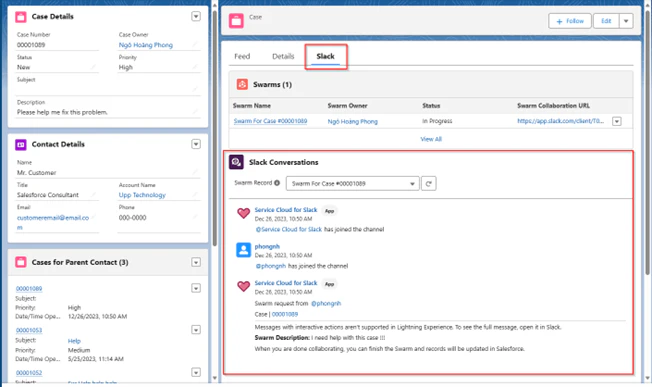Click the Case Details panel icon
652x387 pixels.
(x=21, y=17)
